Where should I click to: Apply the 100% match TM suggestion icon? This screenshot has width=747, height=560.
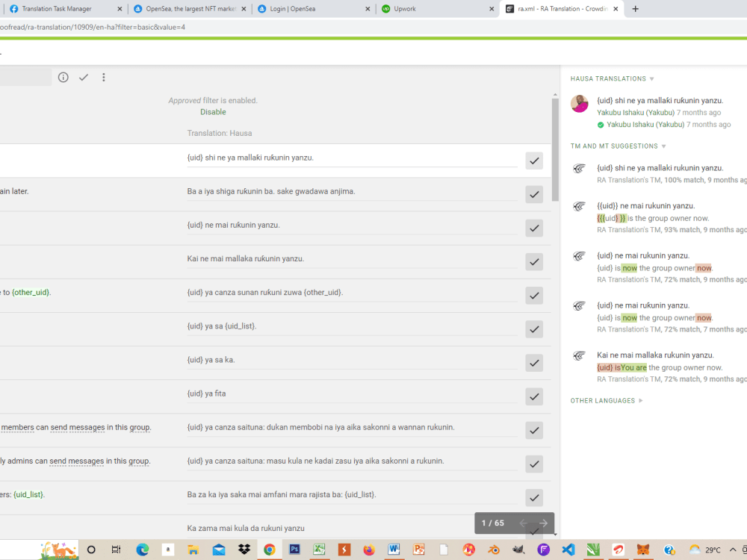[x=579, y=168]
